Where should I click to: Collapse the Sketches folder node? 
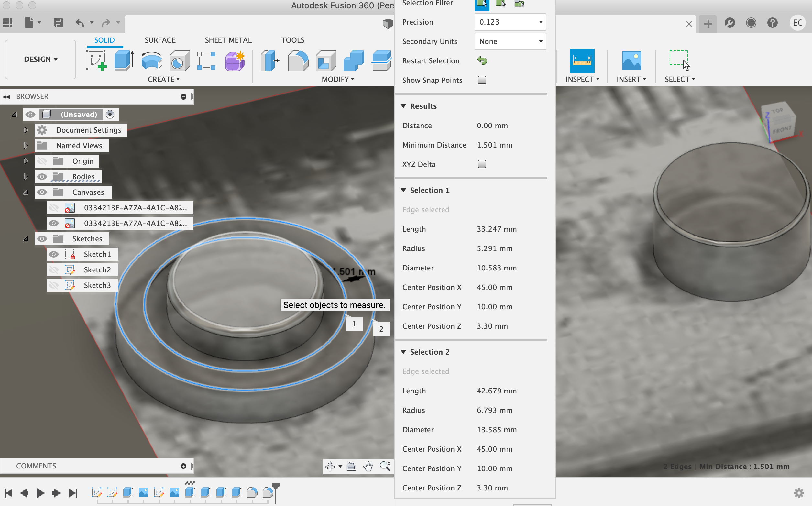[x=26, y=239]
